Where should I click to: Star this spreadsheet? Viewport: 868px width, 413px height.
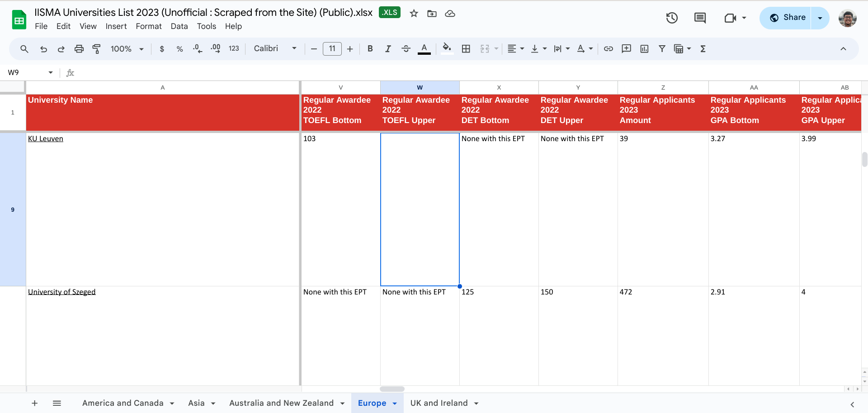(x=414, y=14)
